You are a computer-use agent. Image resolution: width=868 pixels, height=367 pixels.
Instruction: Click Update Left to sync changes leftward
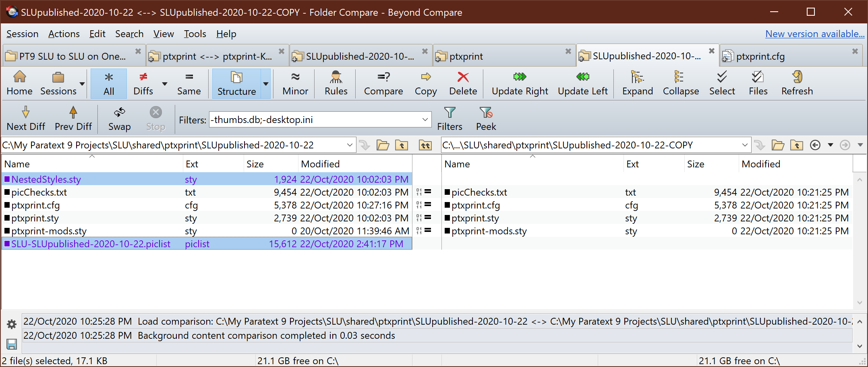(x=582, y=83)
